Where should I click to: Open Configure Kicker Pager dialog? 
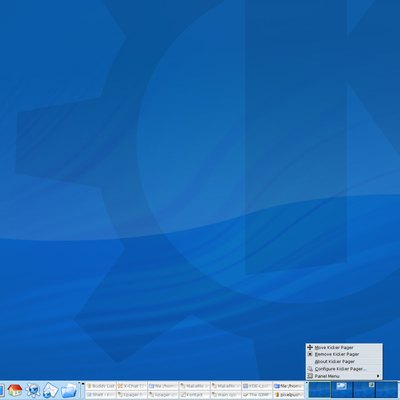(344, 369)
